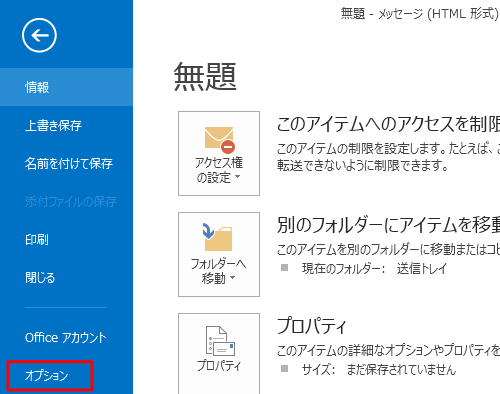500x394 pixels.
Task: Expand the アクセス権の設定 dropdown arrow
Action: pos(238,177)
